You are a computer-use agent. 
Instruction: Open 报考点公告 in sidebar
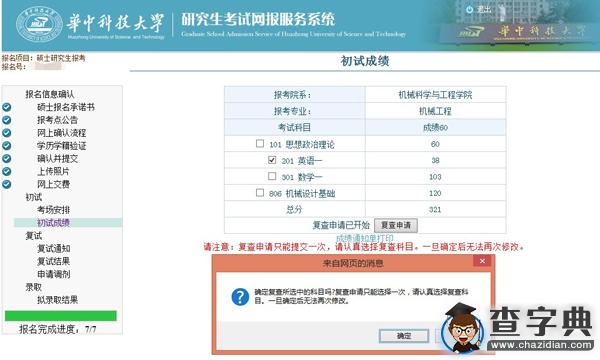click(57, 120)
